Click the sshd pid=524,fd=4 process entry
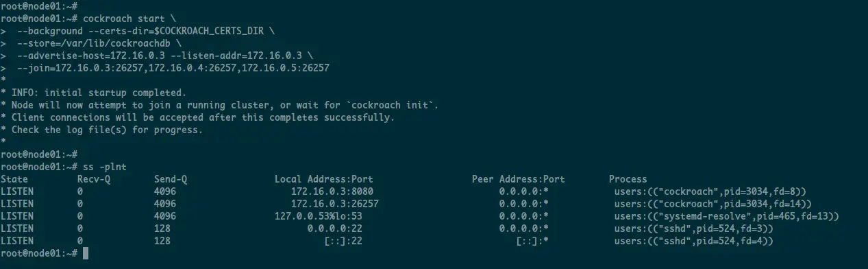 pyautogui.click(x=694, y=241)
